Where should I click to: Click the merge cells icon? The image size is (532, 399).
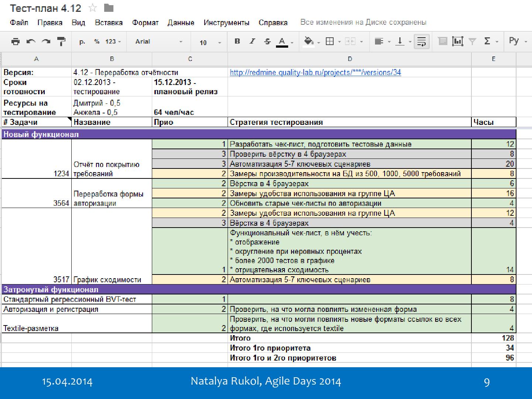[x=350, y=41]
